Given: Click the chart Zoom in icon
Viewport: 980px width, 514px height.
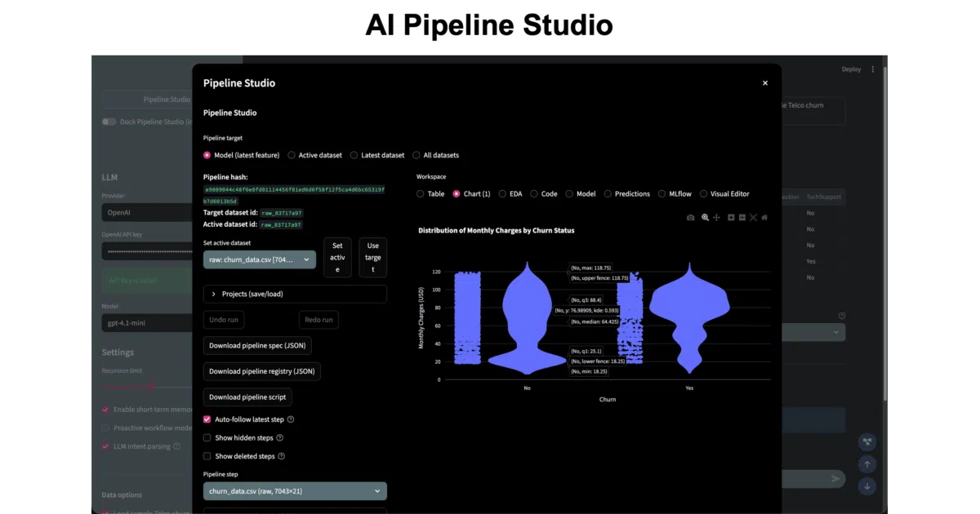Looking at the screenshot, I should click(x=731, y=218).
